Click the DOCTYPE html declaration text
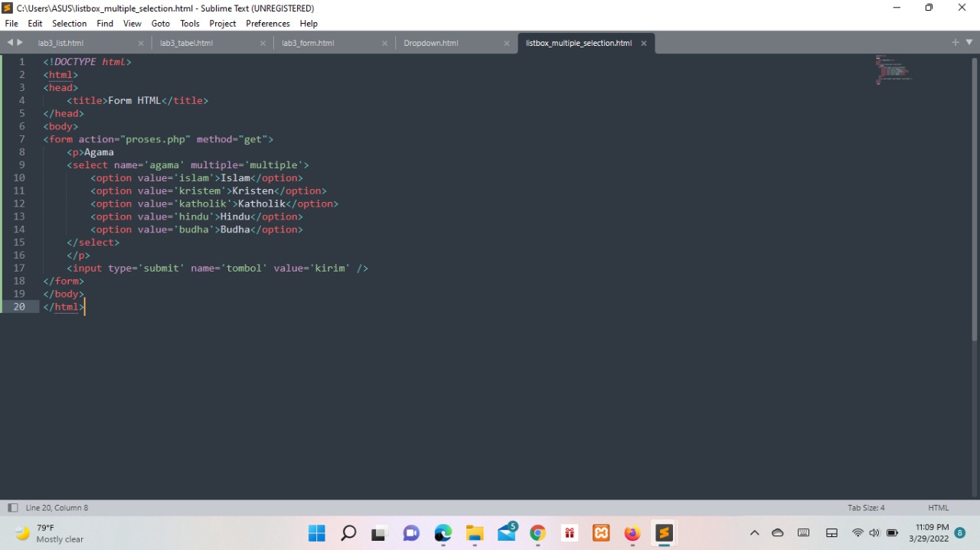 tap(87, 62)
